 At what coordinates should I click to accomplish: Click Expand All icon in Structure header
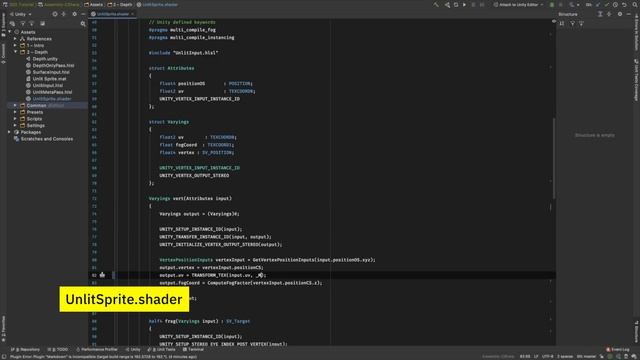[600, 14]
